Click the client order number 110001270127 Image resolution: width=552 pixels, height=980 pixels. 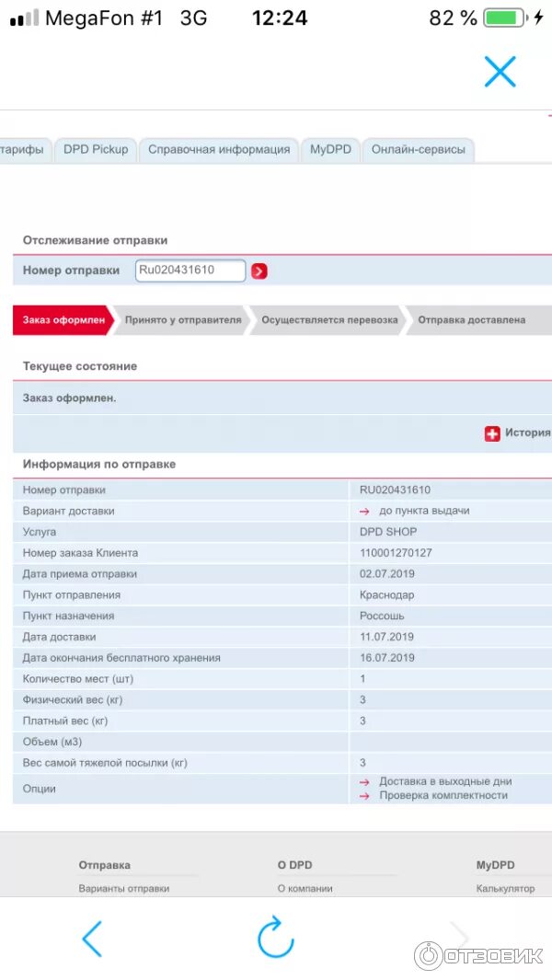tap(396, 552)
